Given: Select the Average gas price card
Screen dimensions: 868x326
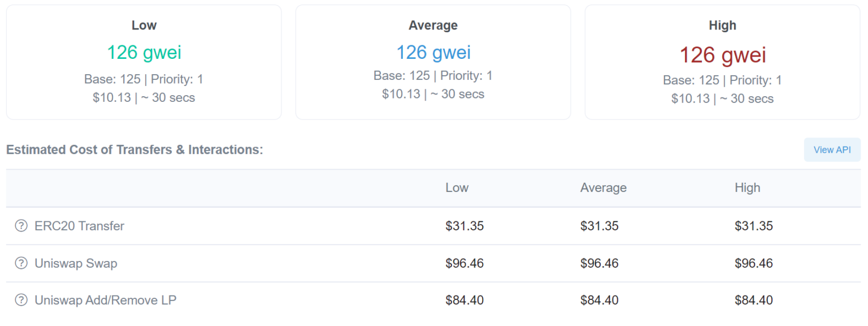Looking at the screenshot, I should pyautogui.click(x=433, y=62).
